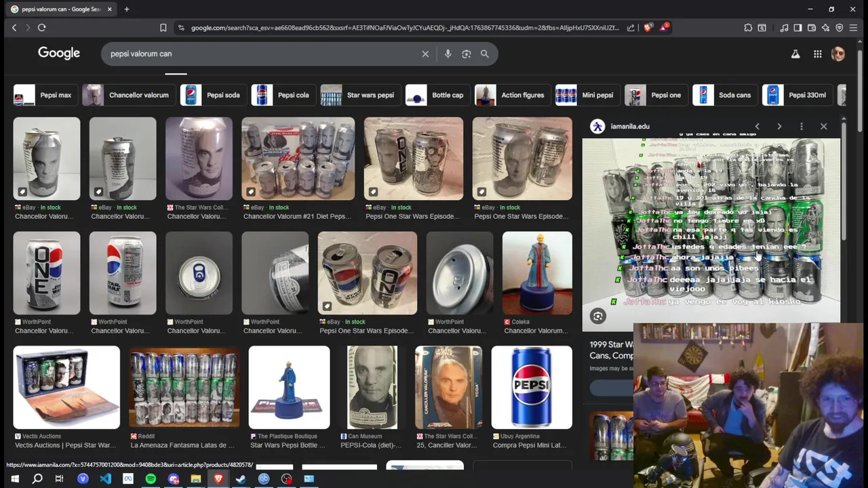
Task: Open the Brave Wallet icon
Action: point(812,28)
